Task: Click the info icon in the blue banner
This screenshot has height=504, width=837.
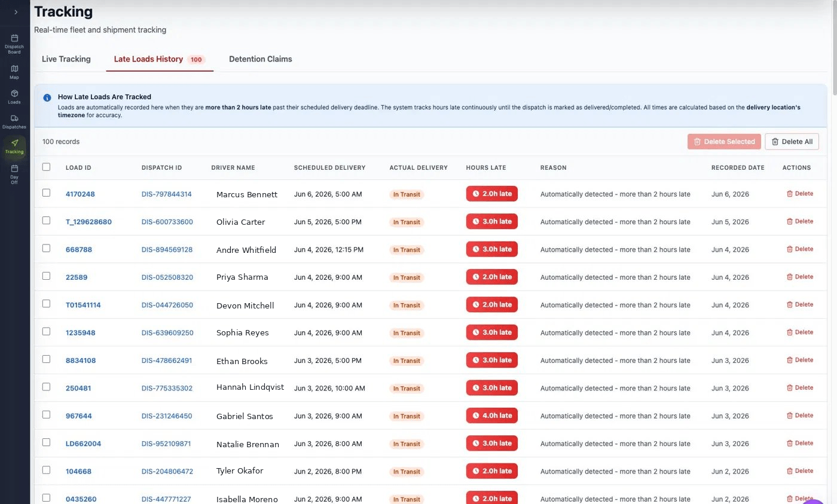Action: [47, 97]
